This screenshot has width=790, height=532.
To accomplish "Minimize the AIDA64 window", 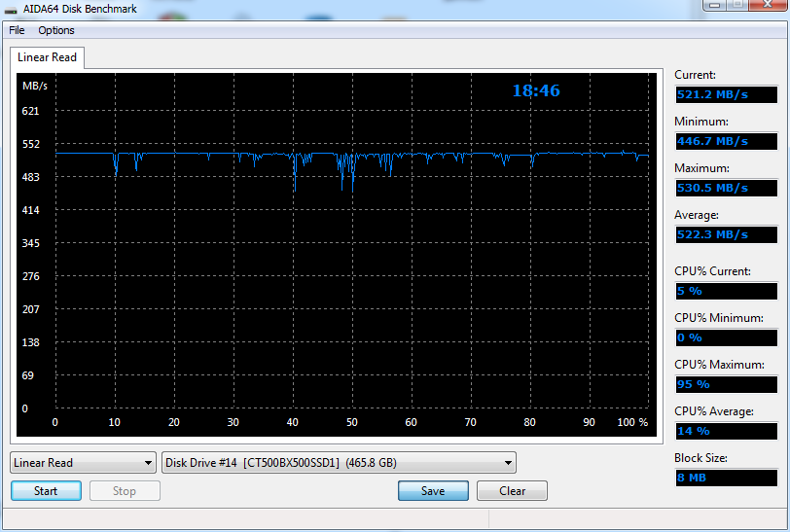I will [x=714, y=5].
